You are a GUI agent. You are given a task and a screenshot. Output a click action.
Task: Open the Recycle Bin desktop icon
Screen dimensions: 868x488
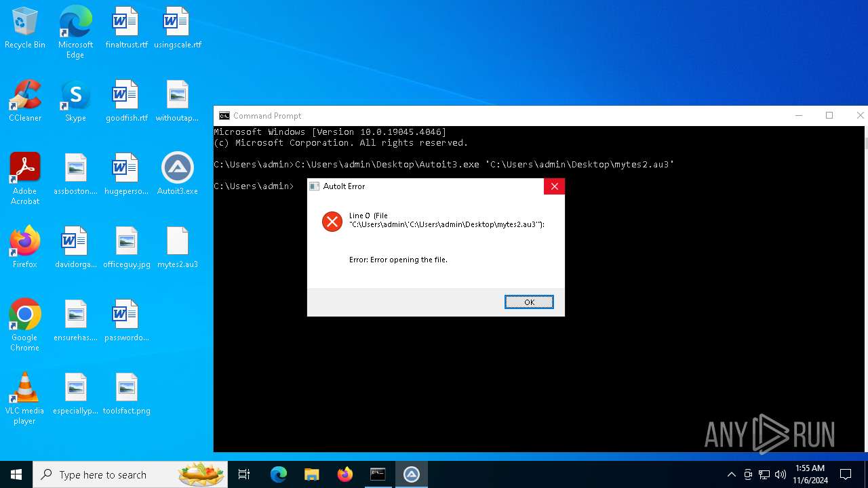pyautogui.click(x=25, y=28)
